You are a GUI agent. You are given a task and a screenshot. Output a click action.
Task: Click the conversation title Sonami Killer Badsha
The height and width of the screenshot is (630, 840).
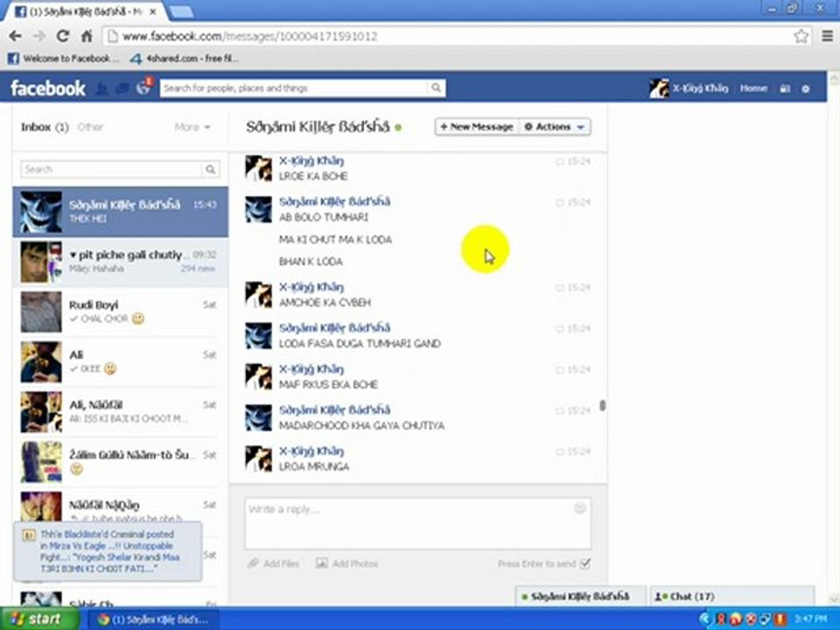[x=318, y=127]
